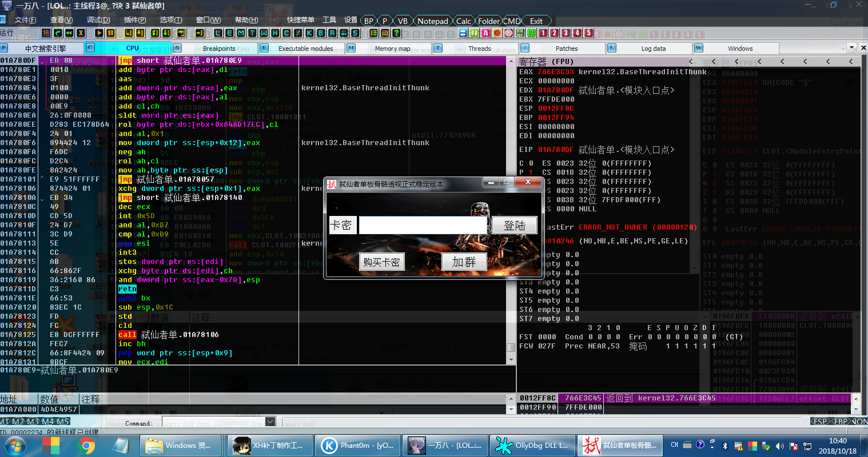Open the Command bar dropdown arrow

point(270,422)
